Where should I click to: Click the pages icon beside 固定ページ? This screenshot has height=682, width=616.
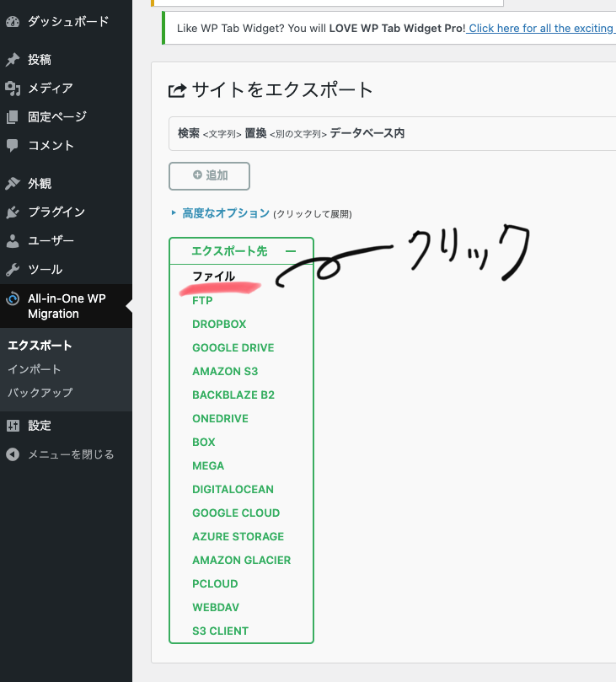click(x=13, y=117)
